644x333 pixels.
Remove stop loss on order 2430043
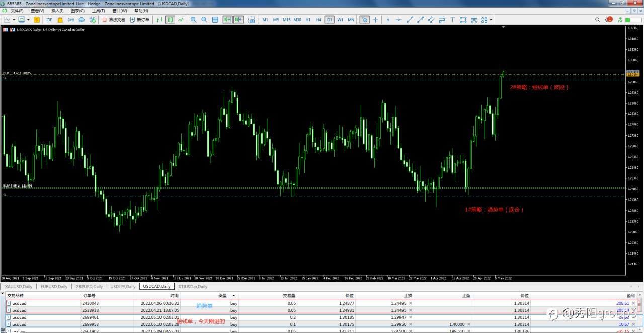click(410, 303)
